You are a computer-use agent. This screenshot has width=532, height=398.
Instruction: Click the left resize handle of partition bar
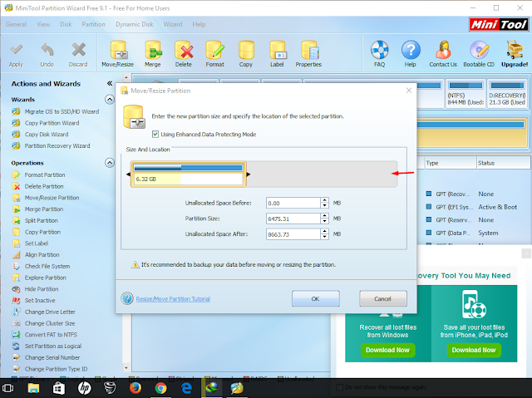(x=128, y=174)
